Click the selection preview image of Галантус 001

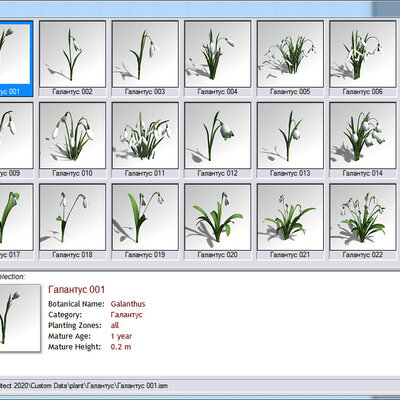click(19, 318)
